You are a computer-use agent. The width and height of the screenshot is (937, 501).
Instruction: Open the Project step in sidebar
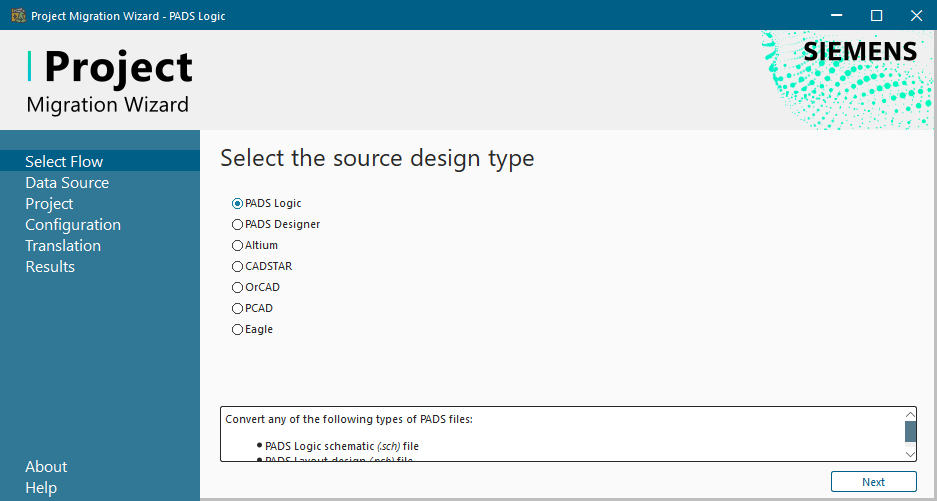[x=49, y=204]
